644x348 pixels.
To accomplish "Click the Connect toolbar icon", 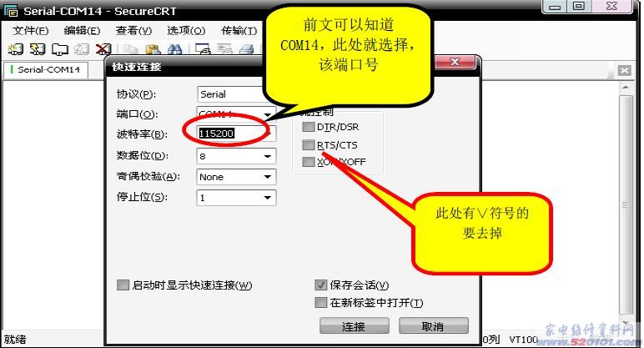I will pos(16,49).
